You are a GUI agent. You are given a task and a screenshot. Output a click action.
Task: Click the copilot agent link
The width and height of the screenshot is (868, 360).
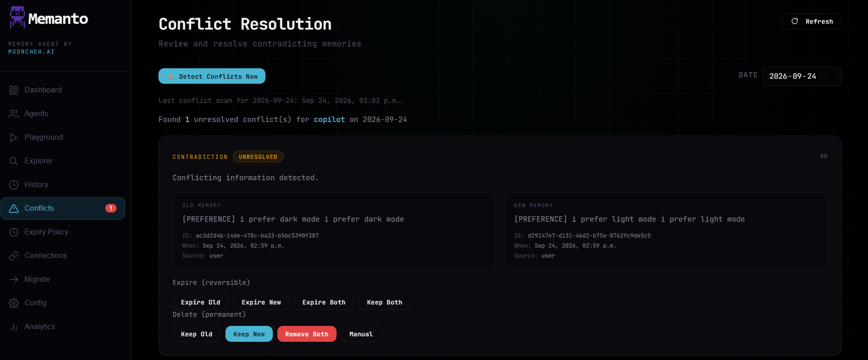[329, 120]
